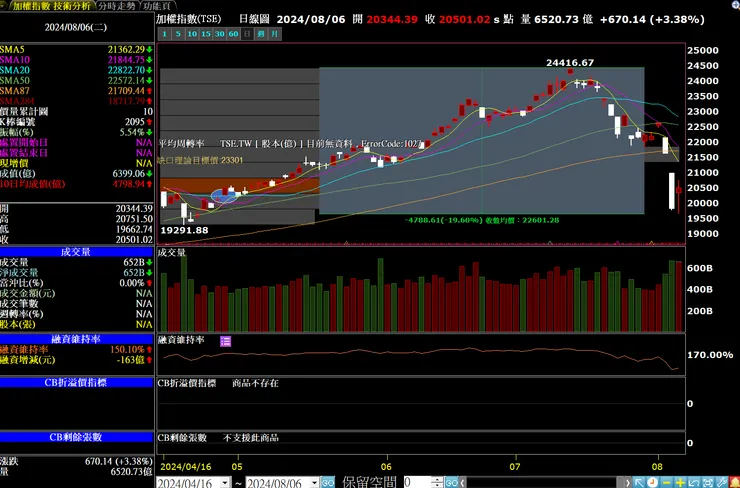Click the 缺口理論目標價 23301 label
This screenshot has width=740, height=488.
click(200, 160)
